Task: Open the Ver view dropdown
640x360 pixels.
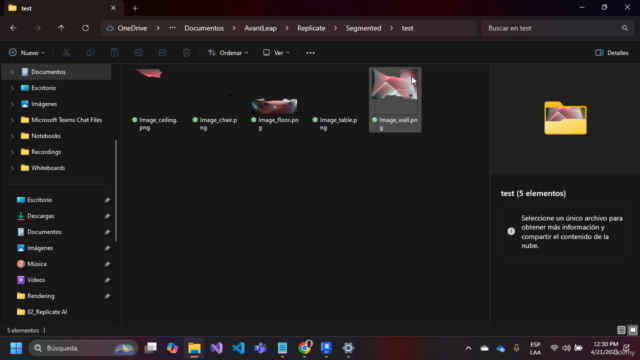Action: (276, 53)
